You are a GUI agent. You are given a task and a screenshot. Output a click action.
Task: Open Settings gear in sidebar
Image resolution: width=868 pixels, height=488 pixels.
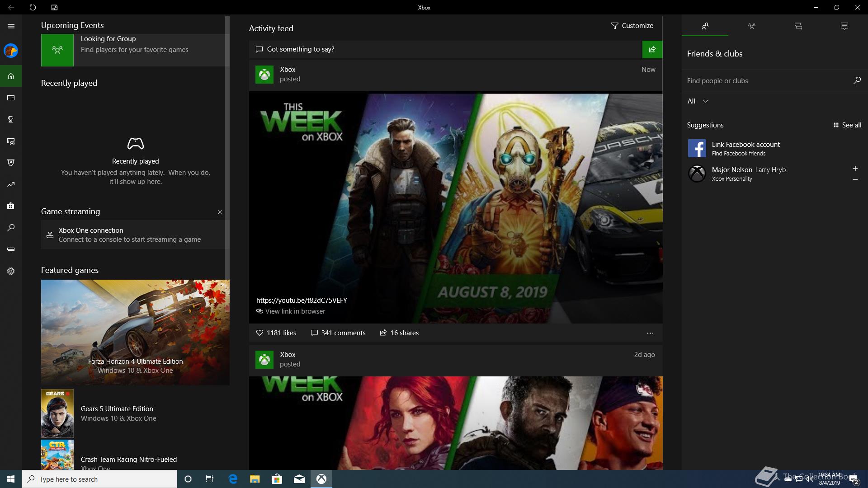click(x=11, y=271)
